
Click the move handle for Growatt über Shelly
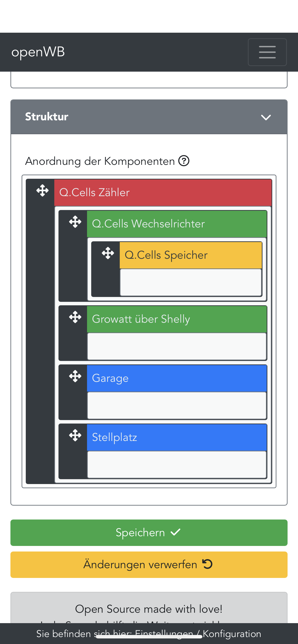pyautogui.click(x=75, y=318)
